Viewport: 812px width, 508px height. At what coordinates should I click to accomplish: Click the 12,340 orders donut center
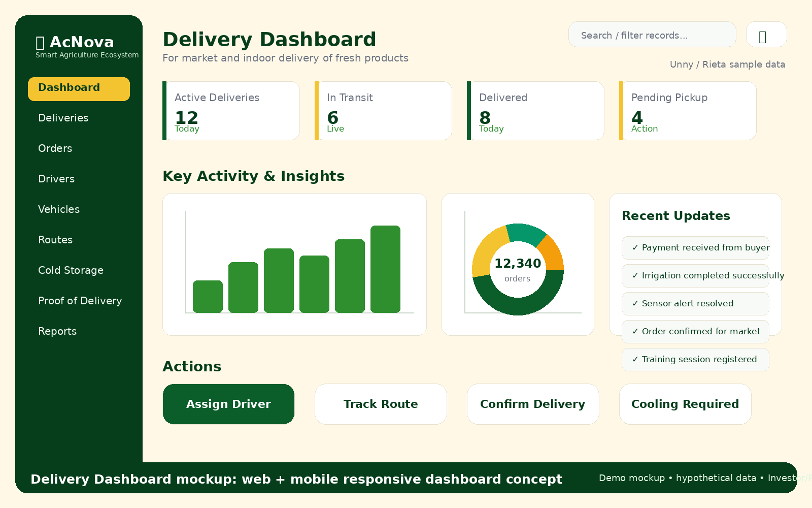click(x=518, y=270)
